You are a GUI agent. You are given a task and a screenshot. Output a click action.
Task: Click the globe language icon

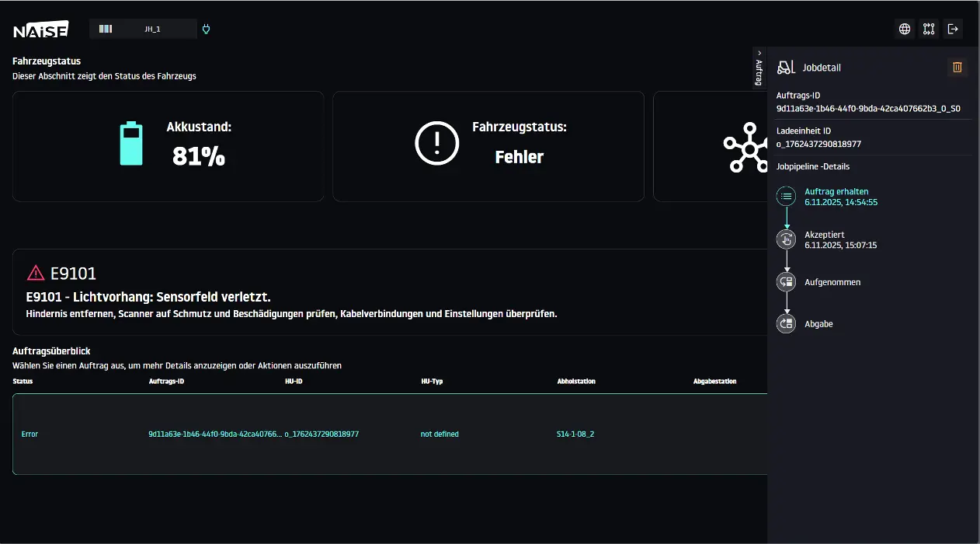tap(905, 30)
